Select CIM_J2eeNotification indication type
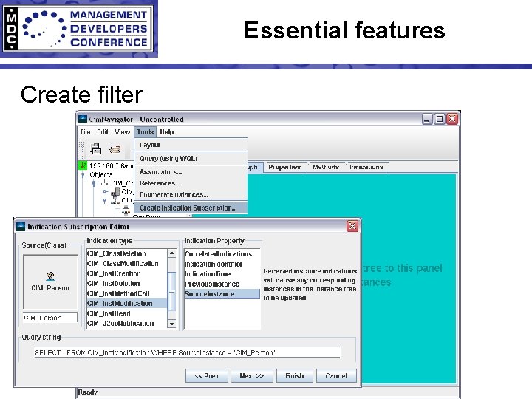 point(126,324)
